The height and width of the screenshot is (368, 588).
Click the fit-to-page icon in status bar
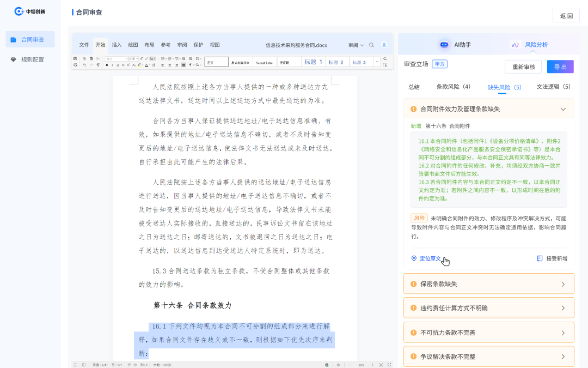(x=381, y=365)
